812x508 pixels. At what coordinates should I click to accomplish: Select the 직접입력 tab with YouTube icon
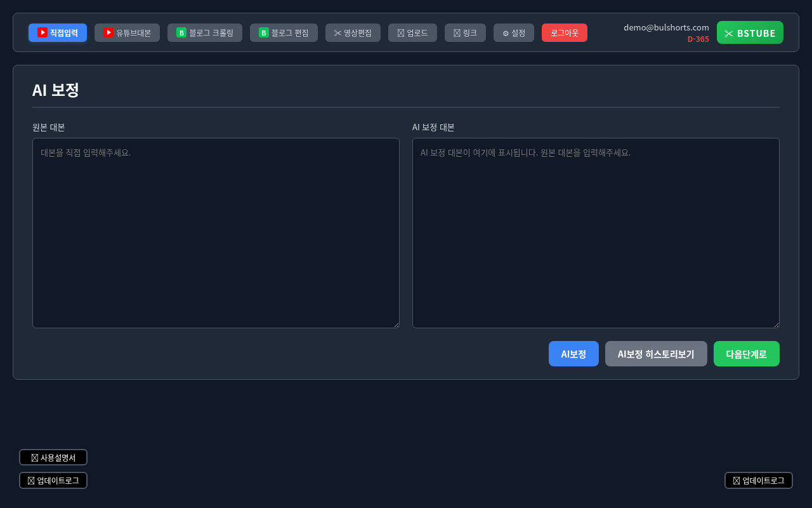tap(58, 33)
